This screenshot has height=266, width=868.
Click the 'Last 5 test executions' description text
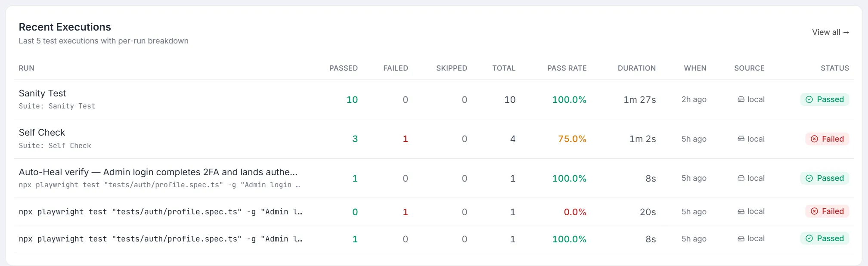104,41
